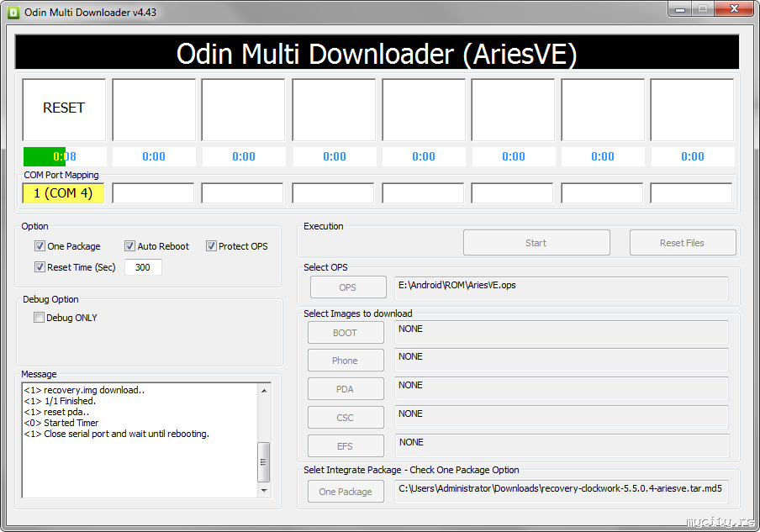Viewport: 760px width, 532px height.
Task: Click the '1/1 Finished.' message line
Action: coord(60,401)
